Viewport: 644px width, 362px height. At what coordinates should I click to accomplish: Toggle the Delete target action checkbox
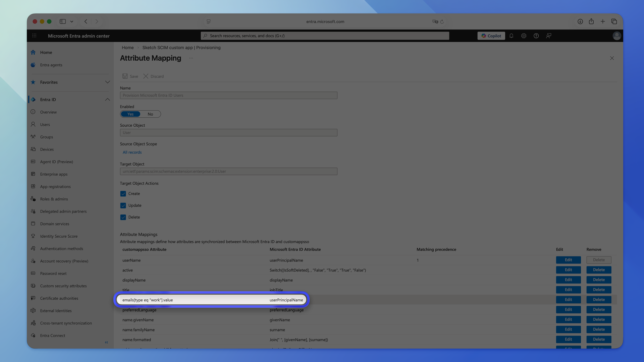click(123, 217)
